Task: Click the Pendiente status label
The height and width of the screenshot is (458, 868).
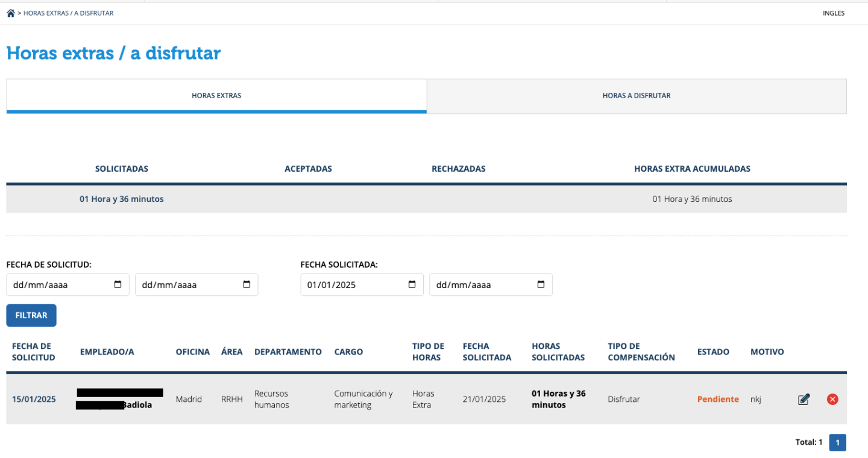Action: pos(717,399)
